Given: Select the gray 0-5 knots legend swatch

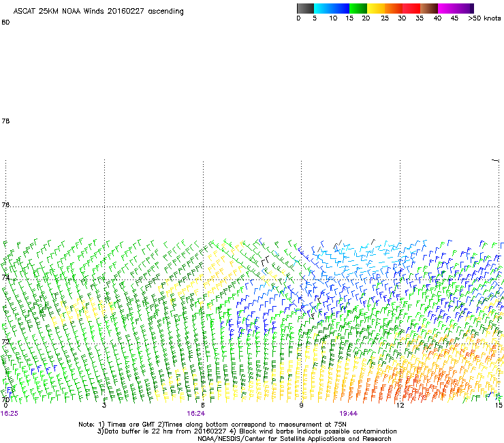Looking at the screenshot, I should [305, 8].
